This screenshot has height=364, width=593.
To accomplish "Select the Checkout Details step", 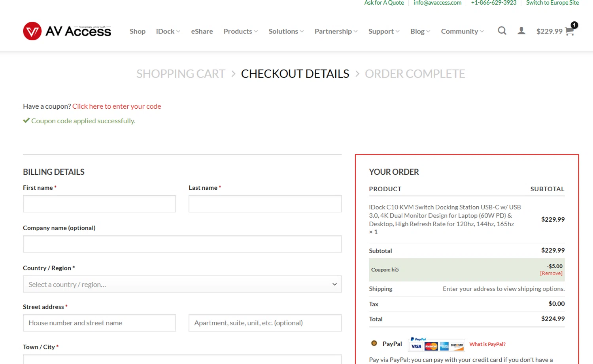I will pyautogui.click(x=295, y=74).
